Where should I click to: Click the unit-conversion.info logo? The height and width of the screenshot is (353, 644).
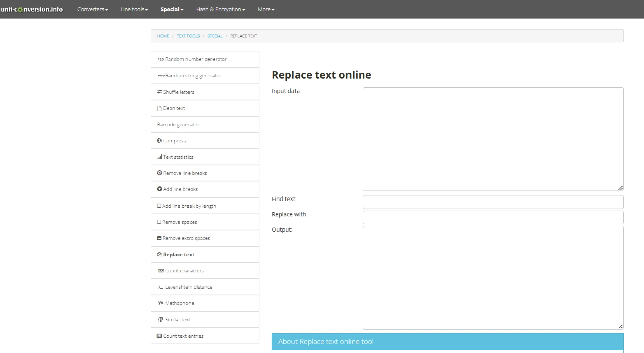pos(32,9)
